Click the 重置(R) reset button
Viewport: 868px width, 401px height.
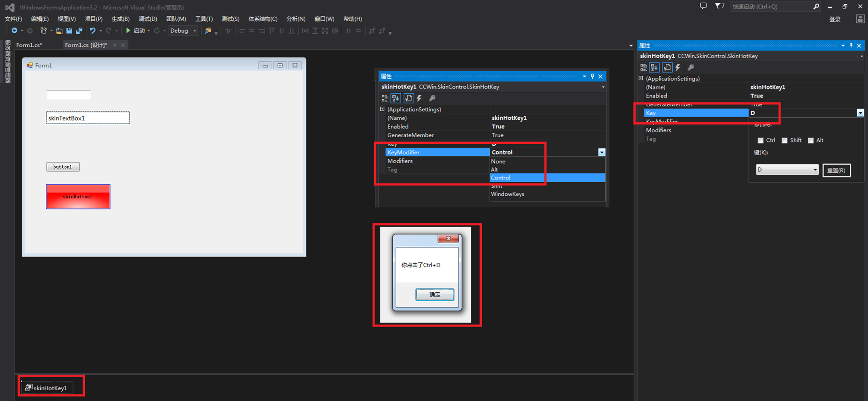[837, 170]
